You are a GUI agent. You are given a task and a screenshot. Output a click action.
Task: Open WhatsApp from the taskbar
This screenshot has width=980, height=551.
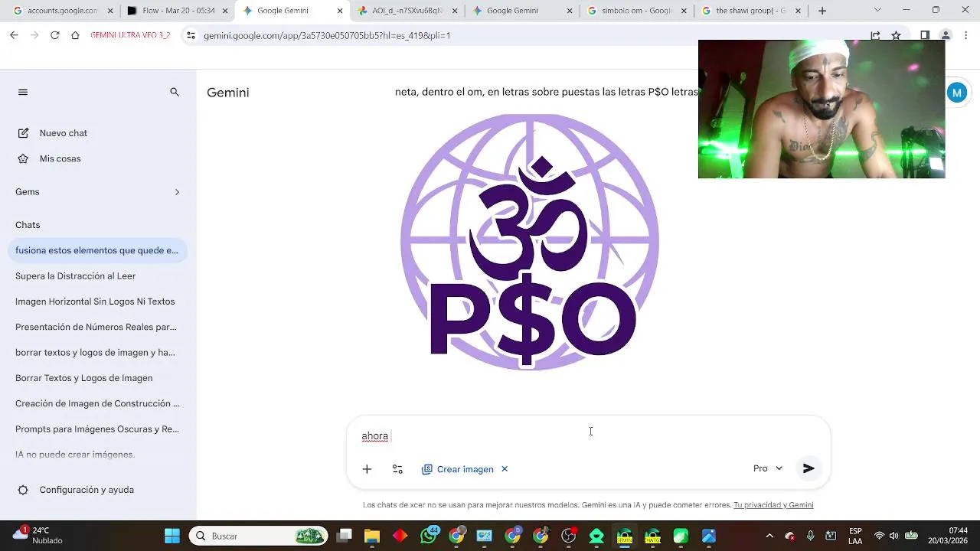[429, 536]
